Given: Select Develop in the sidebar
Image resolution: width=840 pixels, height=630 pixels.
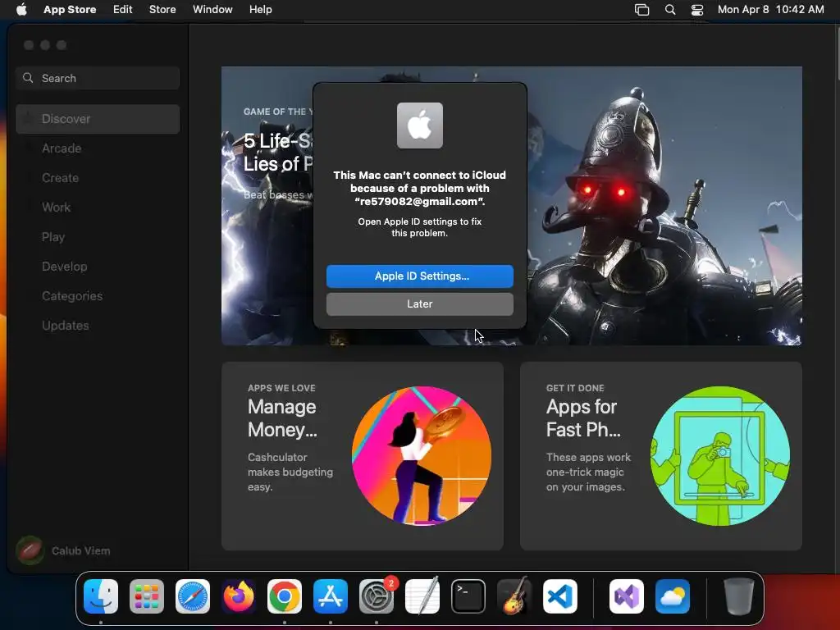Looking at the screenshot, I should [x=98, y=267].
